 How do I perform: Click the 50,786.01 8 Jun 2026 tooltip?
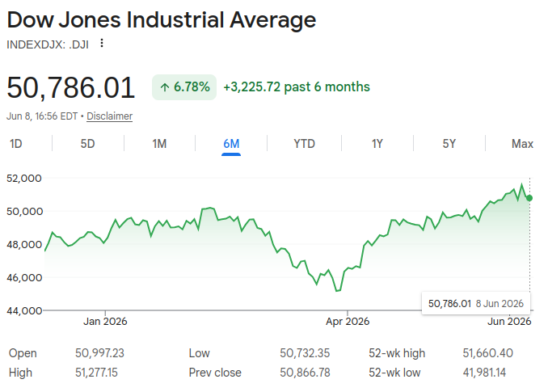(475, 303)
